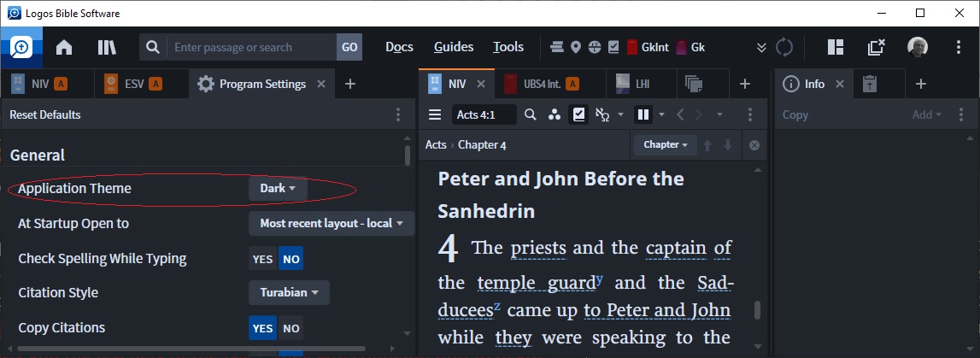Screen dimensions: 980x358
Task: Click the user profile avatar
Action: (918, 48)
